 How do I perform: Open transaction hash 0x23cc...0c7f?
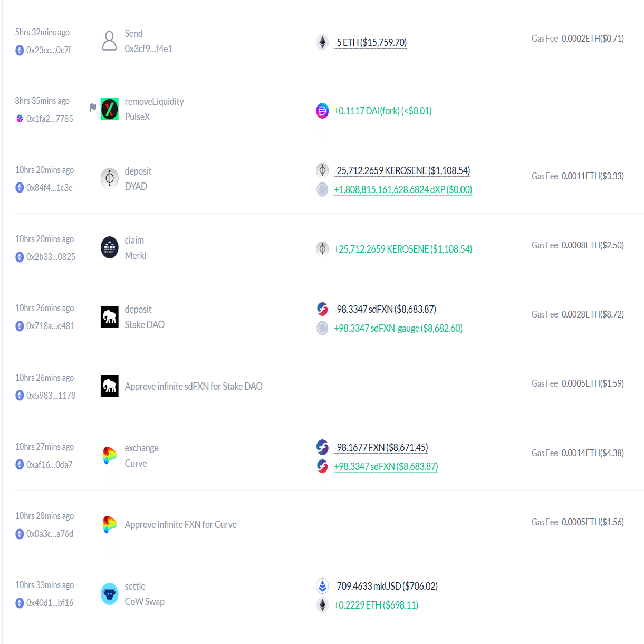(x=49, y=50)
